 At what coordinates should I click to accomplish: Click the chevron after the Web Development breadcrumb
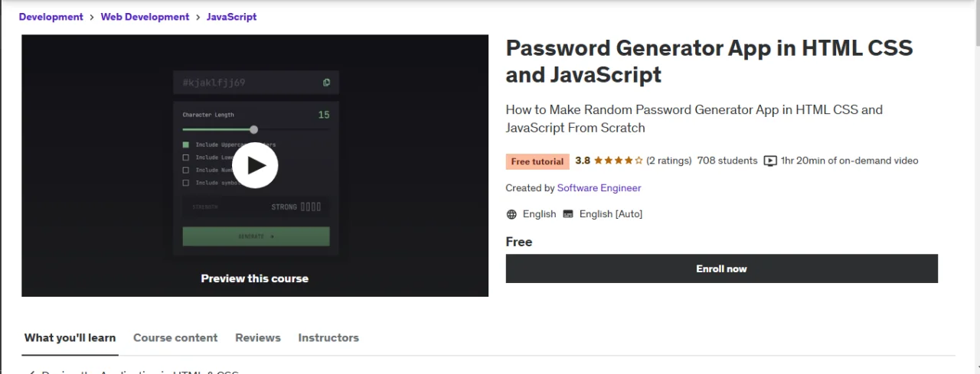198,17
